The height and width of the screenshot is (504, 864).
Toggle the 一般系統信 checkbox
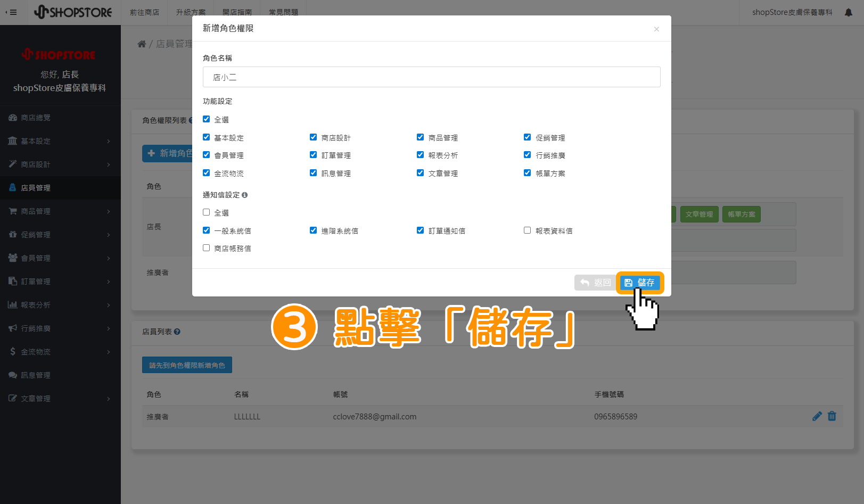(x=207, y=230)
